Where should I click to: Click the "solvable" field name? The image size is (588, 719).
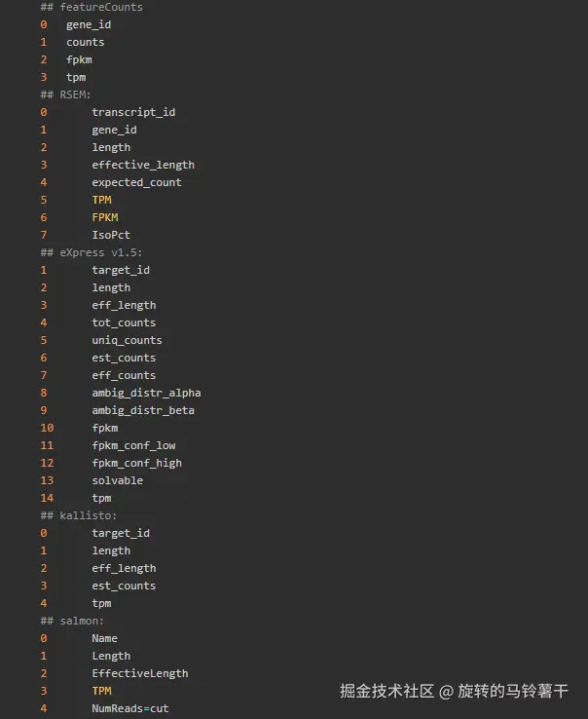117,480
